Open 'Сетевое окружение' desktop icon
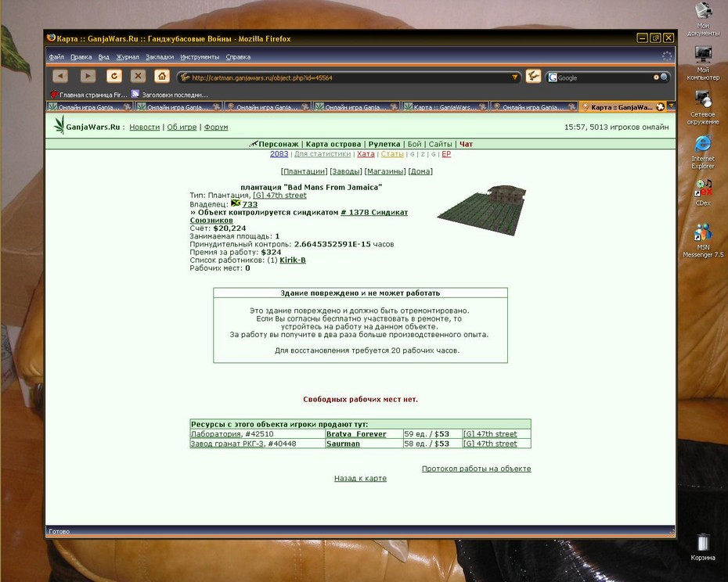This screenshot has width=728, height=582. coord(703,108)
